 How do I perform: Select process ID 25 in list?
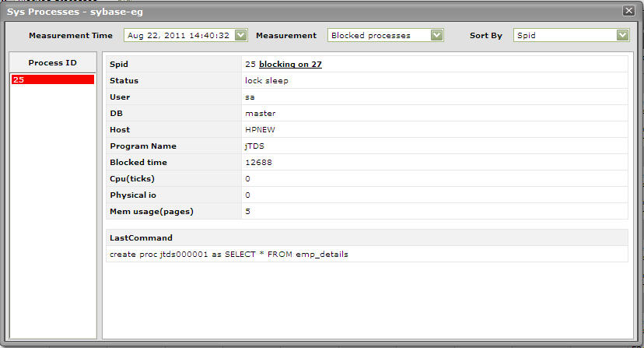tap(53, 79)
